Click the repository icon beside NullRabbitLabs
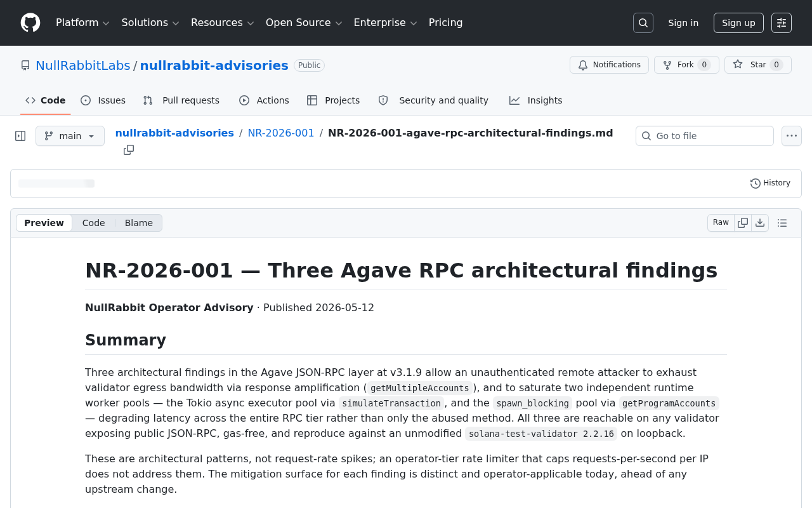This screenshot has height=508, width=812. coord(25,65)
